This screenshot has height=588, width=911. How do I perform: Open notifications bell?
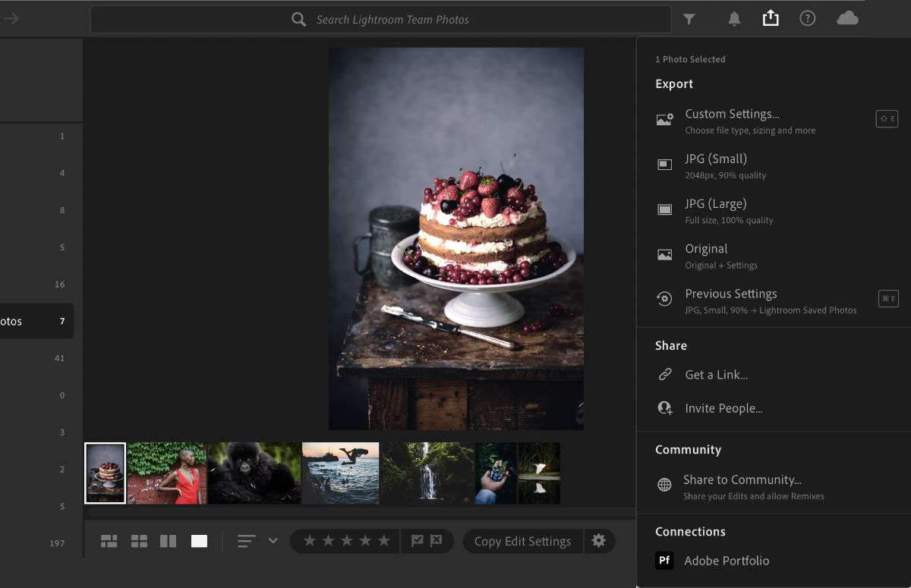click(x=734, y=17)
